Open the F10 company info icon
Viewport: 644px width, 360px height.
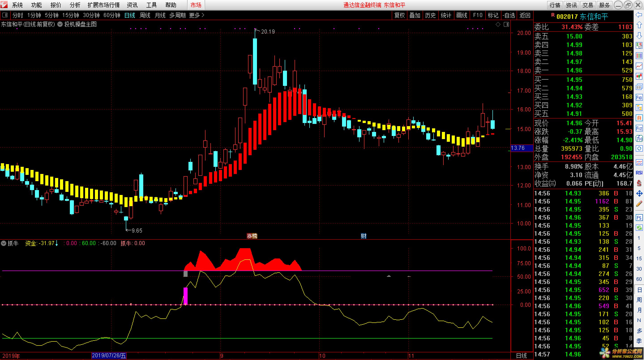[x=639, y=97]
